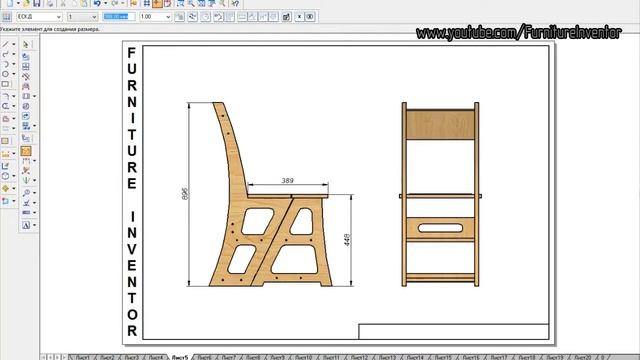Select the Rectangle drawing tool

coord(5,84)
